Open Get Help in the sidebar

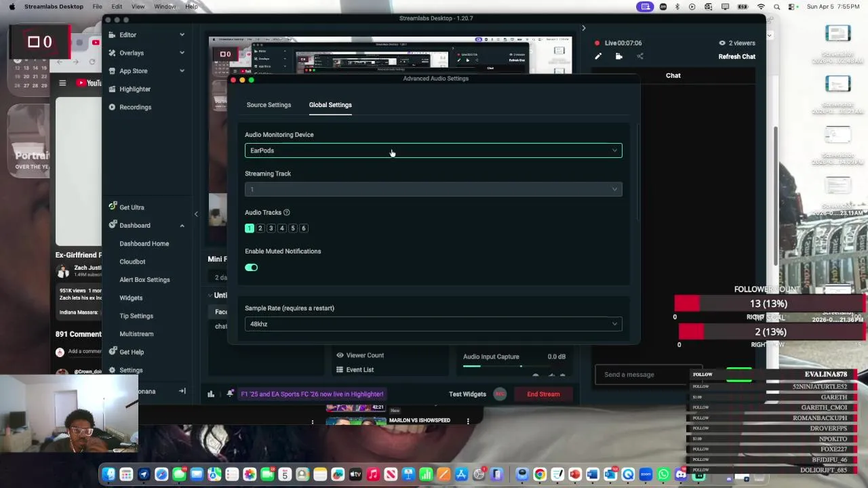click(x=132, y=352)
